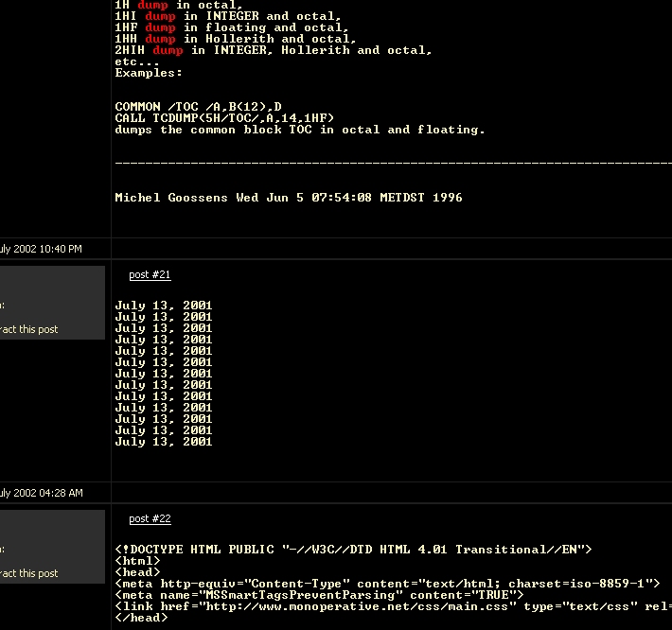
Task: Click the 'Examples:' heading text
Action: 149,73
